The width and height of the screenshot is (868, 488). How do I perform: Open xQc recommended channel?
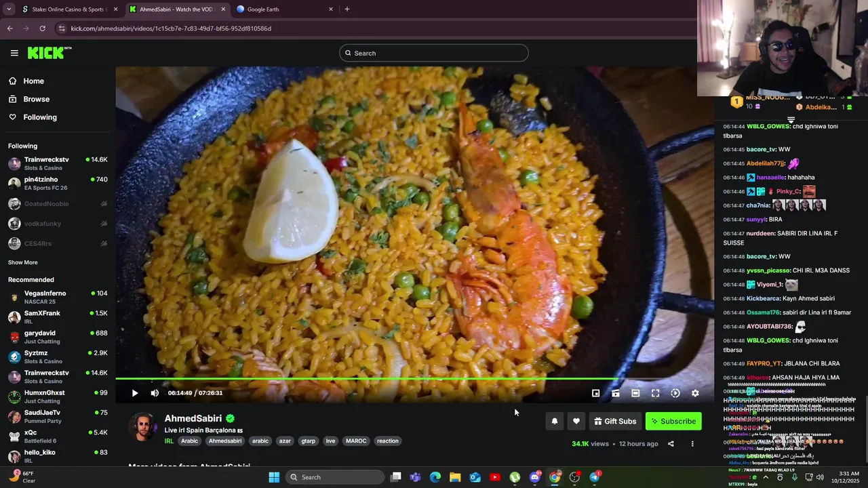(x=58, y=436)
